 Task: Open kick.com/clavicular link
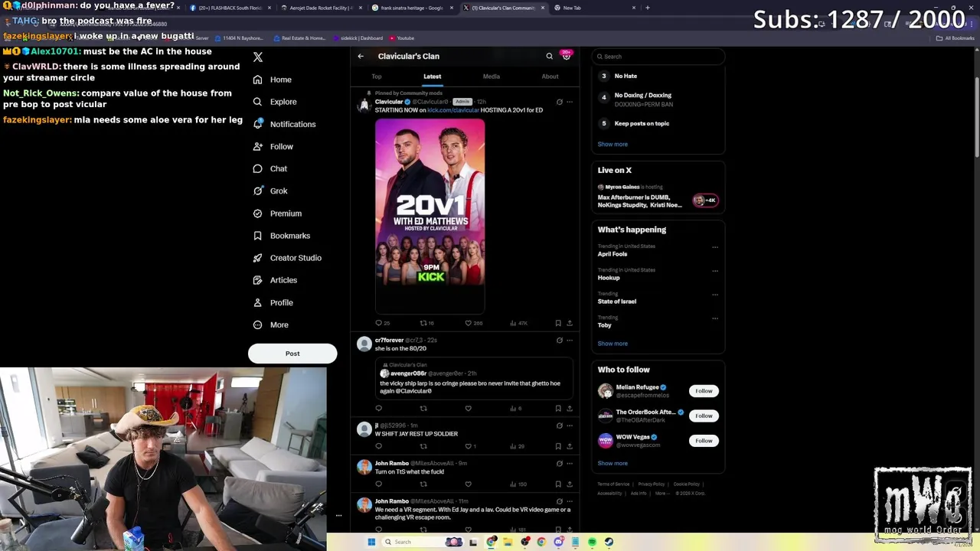(453, 110)
